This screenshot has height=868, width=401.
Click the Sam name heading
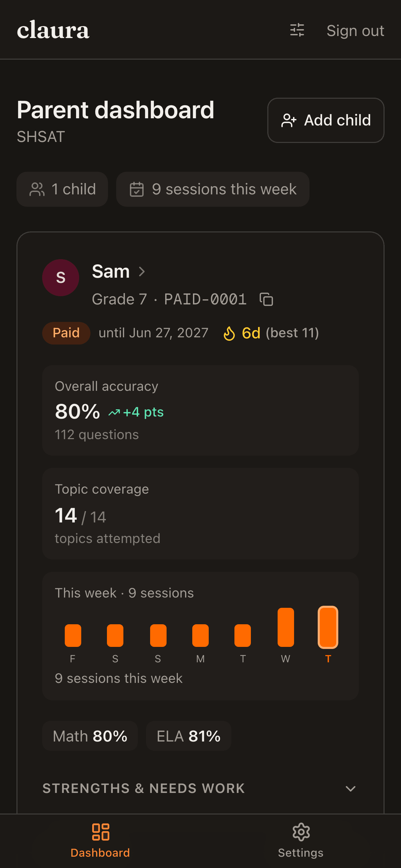(x=111, y=272)
